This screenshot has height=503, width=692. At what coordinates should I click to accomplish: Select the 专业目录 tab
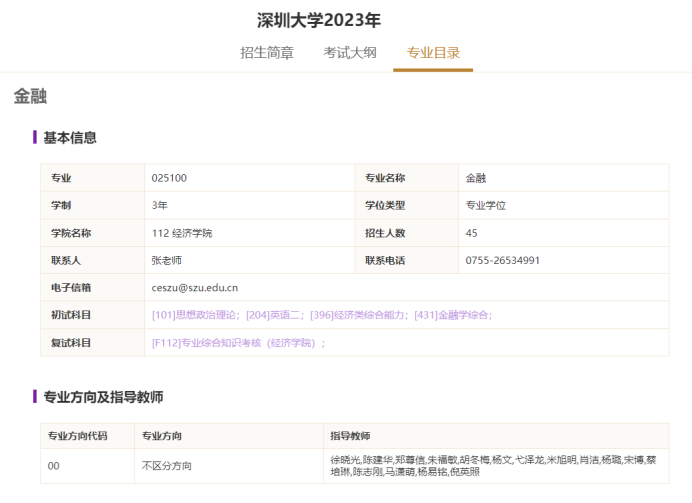tap(433, 53)
